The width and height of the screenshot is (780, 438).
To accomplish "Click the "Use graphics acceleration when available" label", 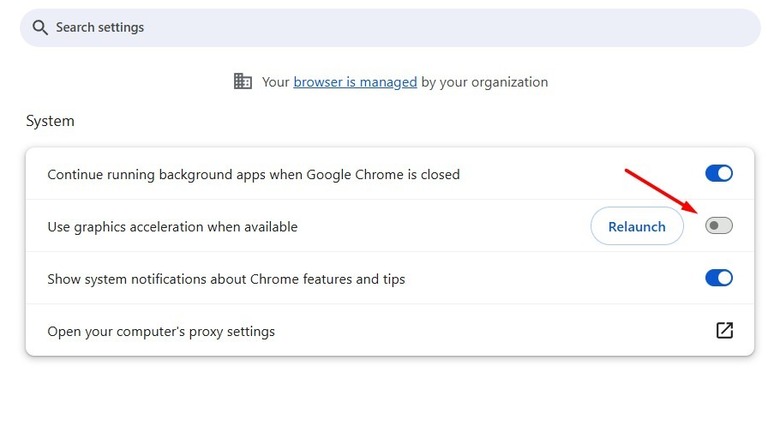I will click(x=172, y=227).
